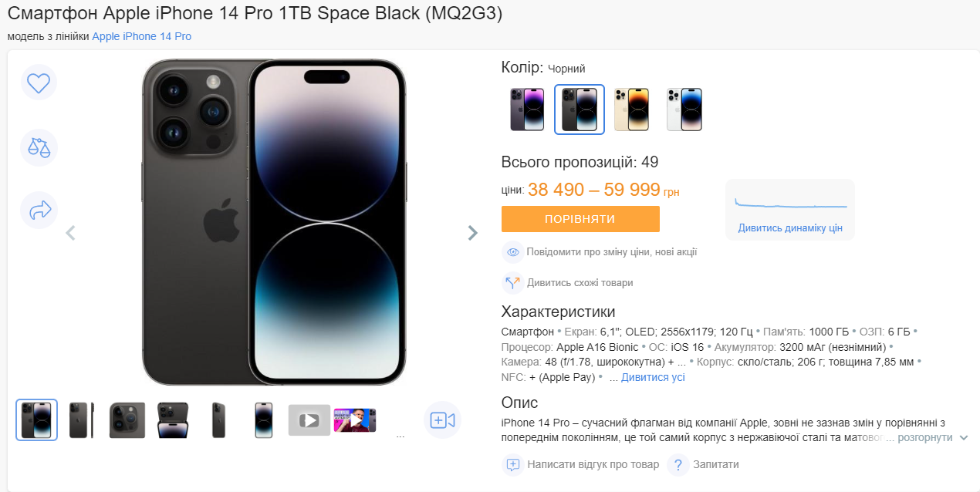980x492 pixels.
Task: Click the ПОРІВНЯТИ button
Action: [580, 219]
